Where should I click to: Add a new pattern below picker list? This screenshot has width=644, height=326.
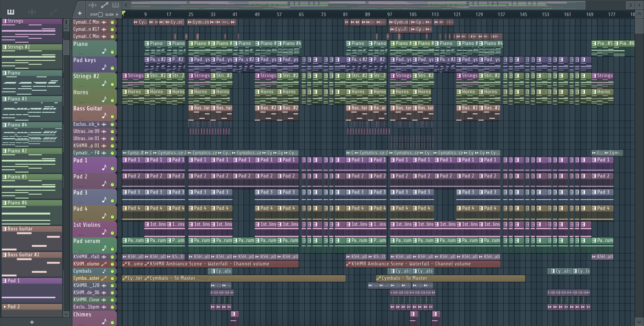[x=32, y=322]
